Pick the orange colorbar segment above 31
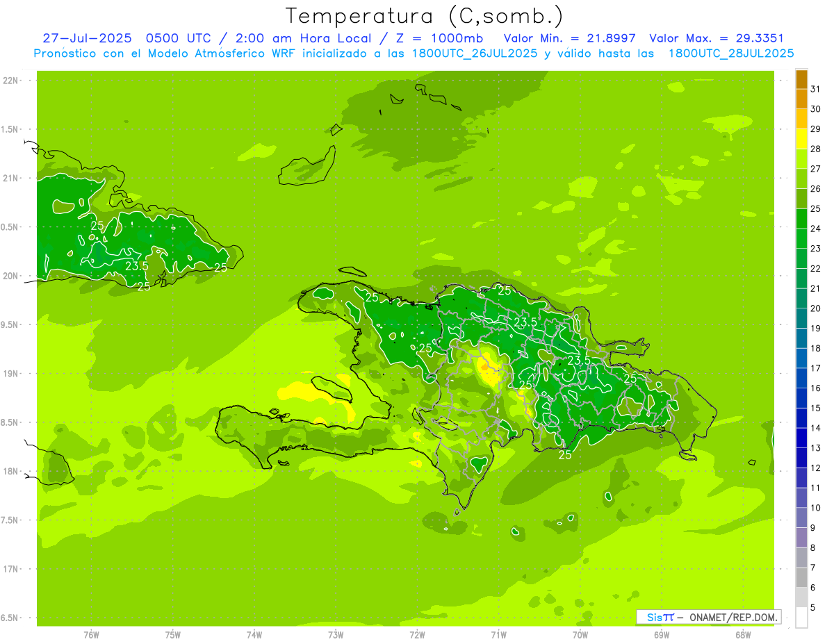This screenshot has height=644, width=834. pos(801,80)
